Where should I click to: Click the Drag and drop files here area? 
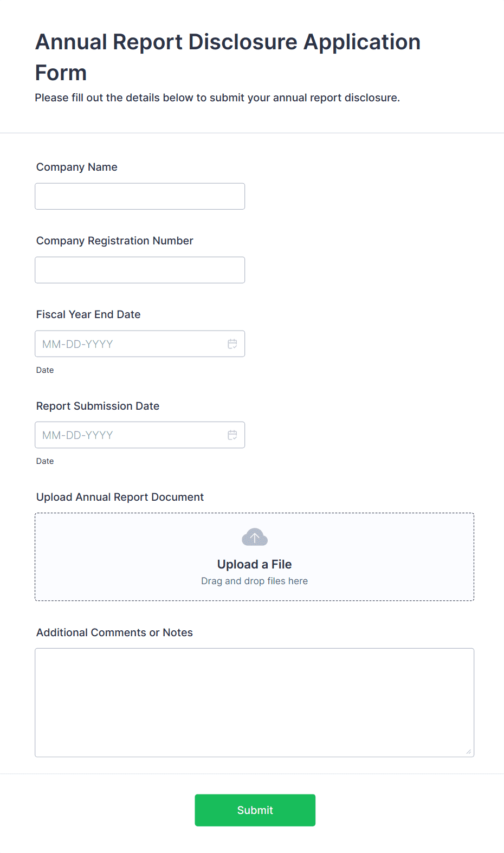pyautogui.click(x=255, y=581)
